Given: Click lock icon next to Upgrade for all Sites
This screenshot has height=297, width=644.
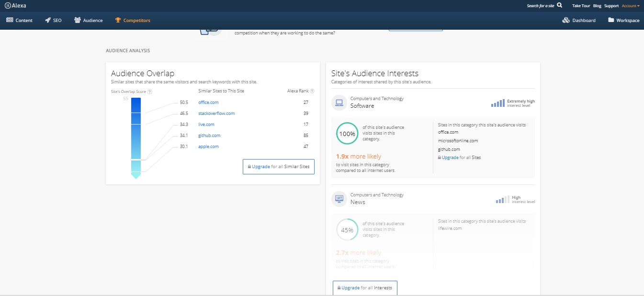Looking at the screenshot, I should click(x=440, y=158).
